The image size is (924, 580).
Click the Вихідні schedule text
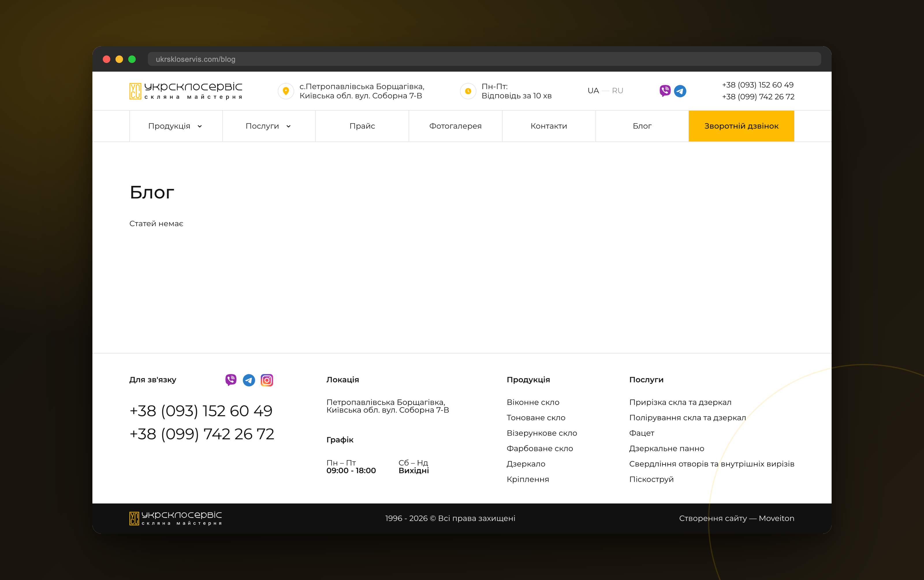tap(414, 470)
